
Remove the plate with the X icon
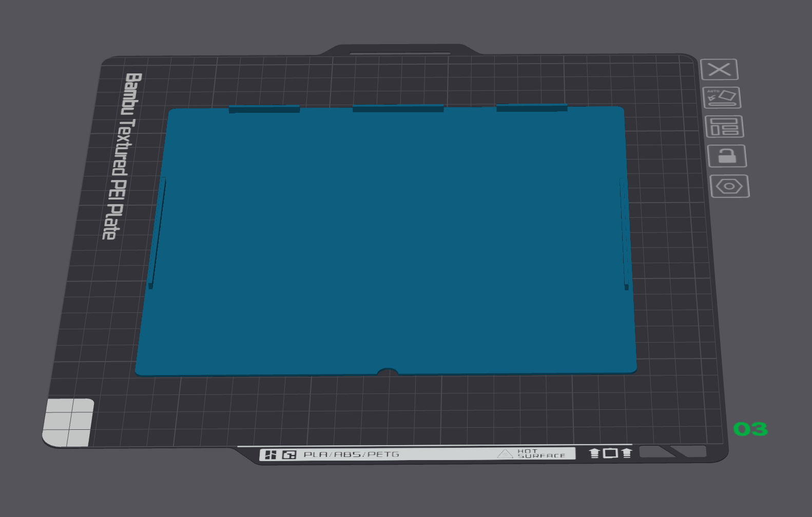[x=719, y=69]
